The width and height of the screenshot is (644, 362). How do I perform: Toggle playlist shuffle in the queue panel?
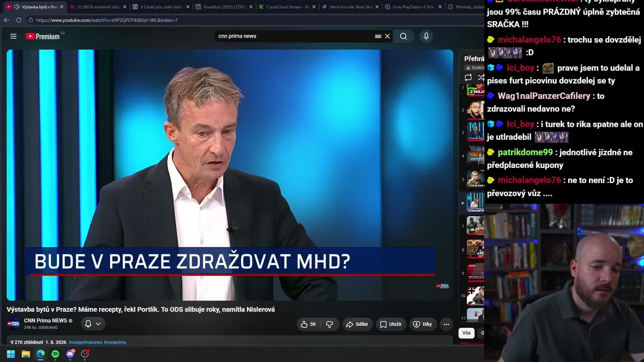tap(480, 77)
